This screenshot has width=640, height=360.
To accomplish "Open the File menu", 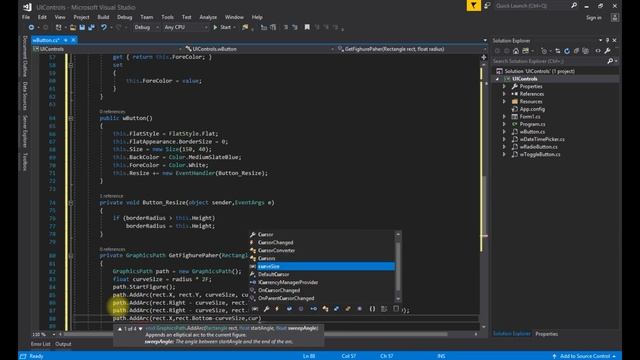I will [x=26, y=17].
